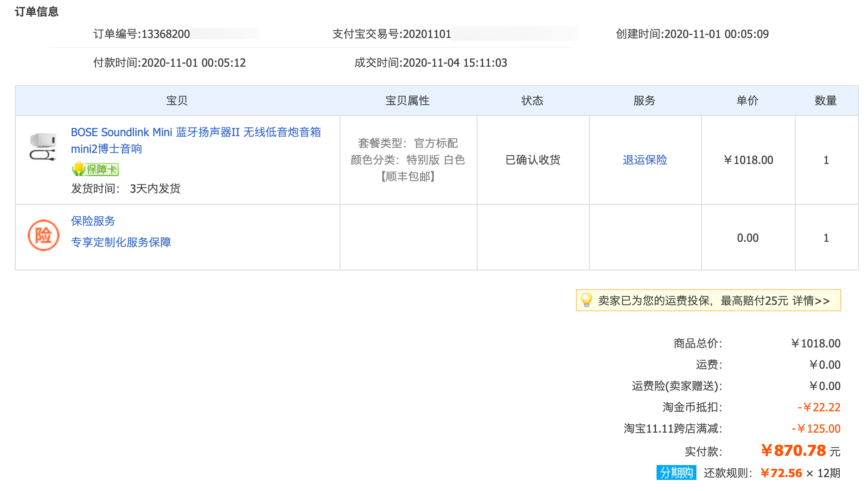This screenshot has height=491, width=868.
Task: Open the 保险服务 link
Action: pyautogui.click(x=93, y=221)
